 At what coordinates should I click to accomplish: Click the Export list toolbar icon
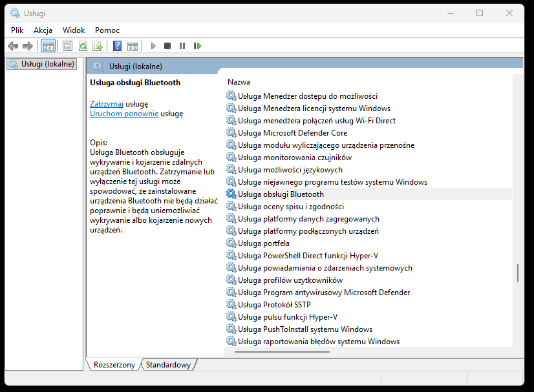click(98, 46)
